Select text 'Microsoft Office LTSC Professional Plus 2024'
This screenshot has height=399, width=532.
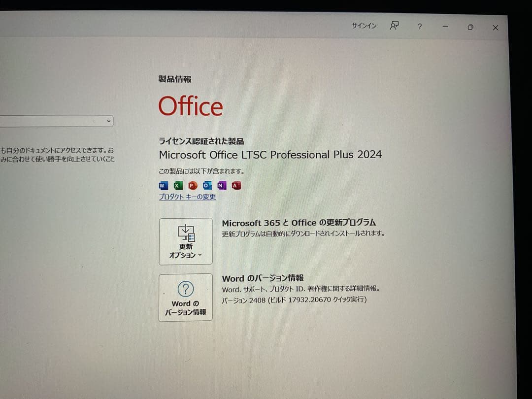(x=270, y=155)
